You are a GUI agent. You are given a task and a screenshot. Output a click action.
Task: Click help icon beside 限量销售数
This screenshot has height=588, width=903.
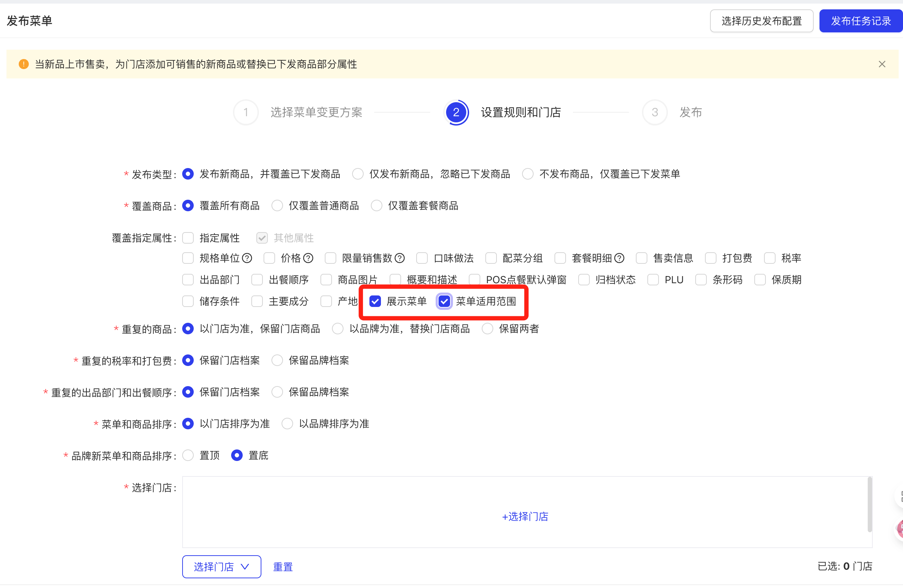(x=400, y=258)
